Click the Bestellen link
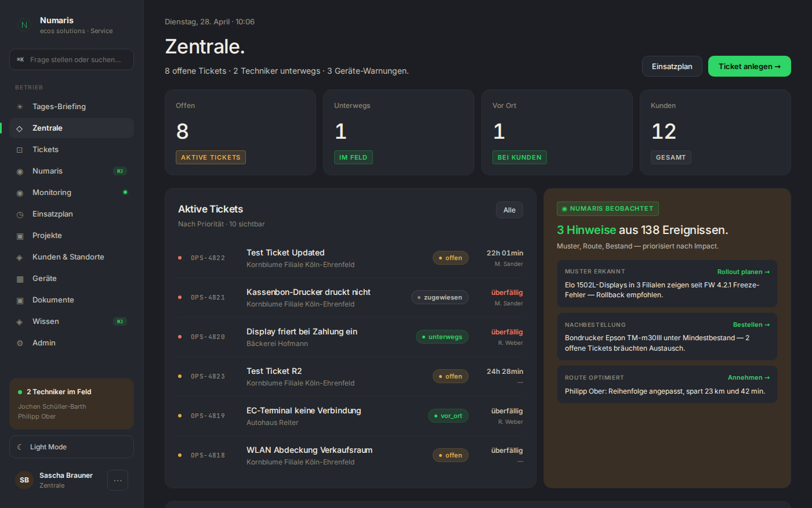812x508 pixels. point(751,325)
